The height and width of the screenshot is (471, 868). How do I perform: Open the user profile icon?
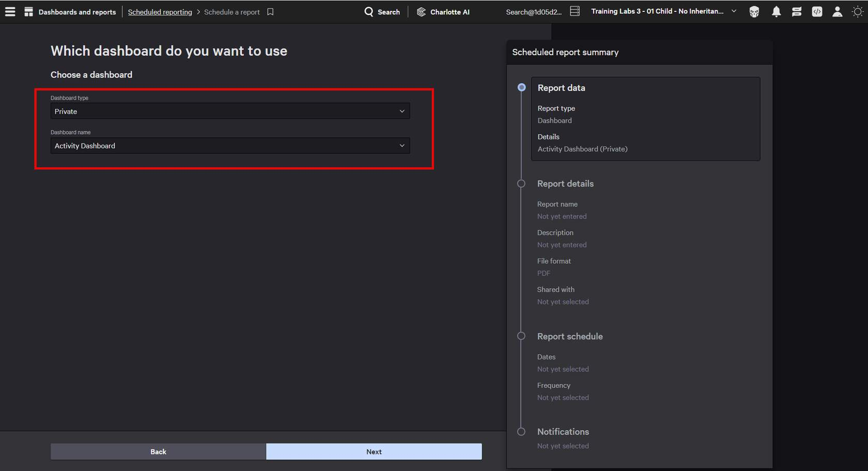click(x=837, y=11)
